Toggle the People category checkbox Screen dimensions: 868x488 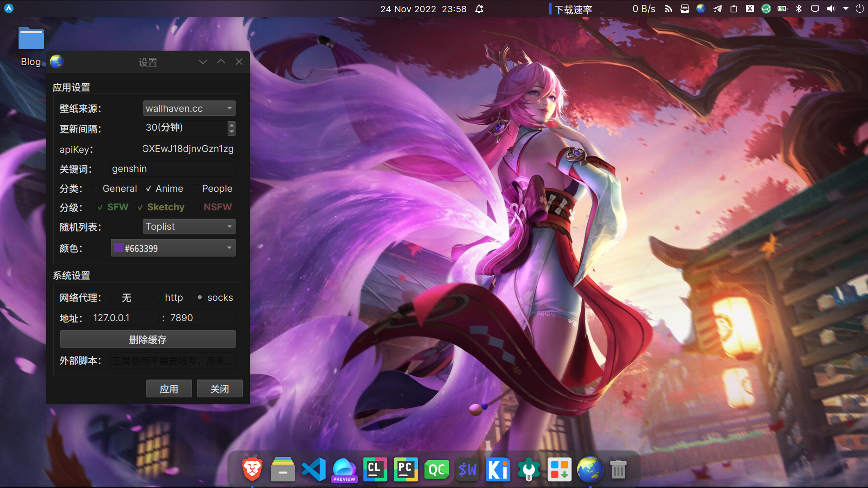pyautogui.click(x=195, y=189)
